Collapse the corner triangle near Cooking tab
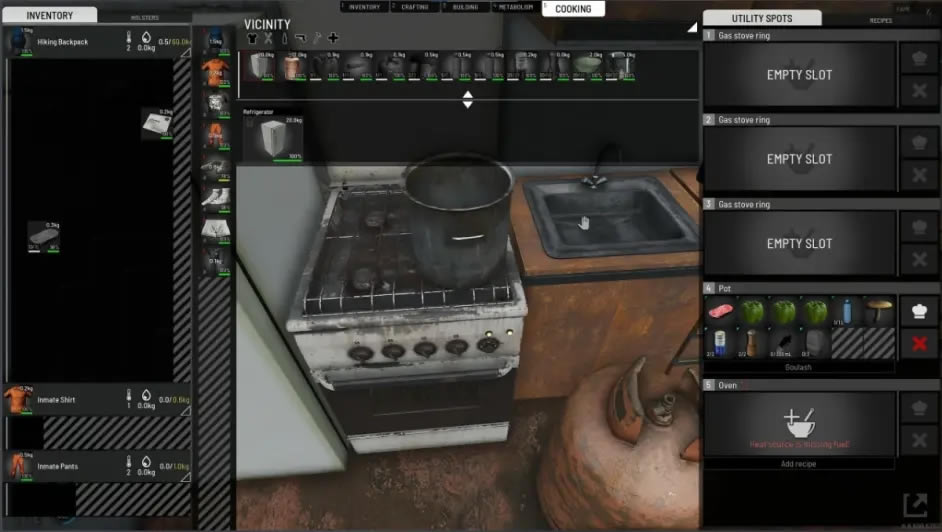This screenshot has height=532, width=942. (x=691, y=28)
